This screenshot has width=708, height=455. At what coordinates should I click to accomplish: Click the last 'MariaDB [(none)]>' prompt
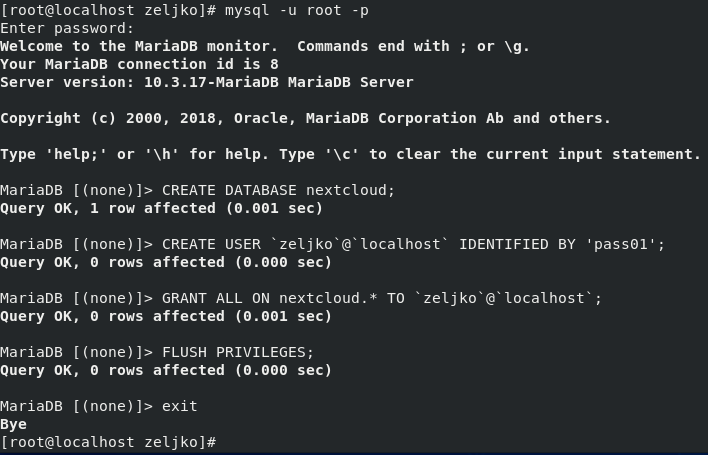(x=77, y=406)
